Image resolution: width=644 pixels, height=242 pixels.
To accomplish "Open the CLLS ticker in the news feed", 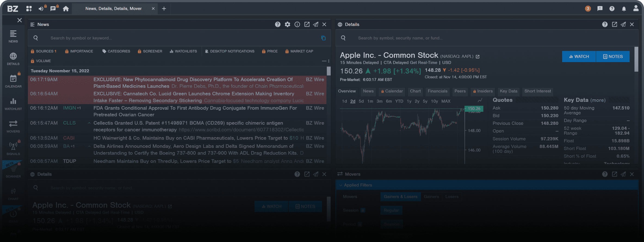I will [69, 123].
